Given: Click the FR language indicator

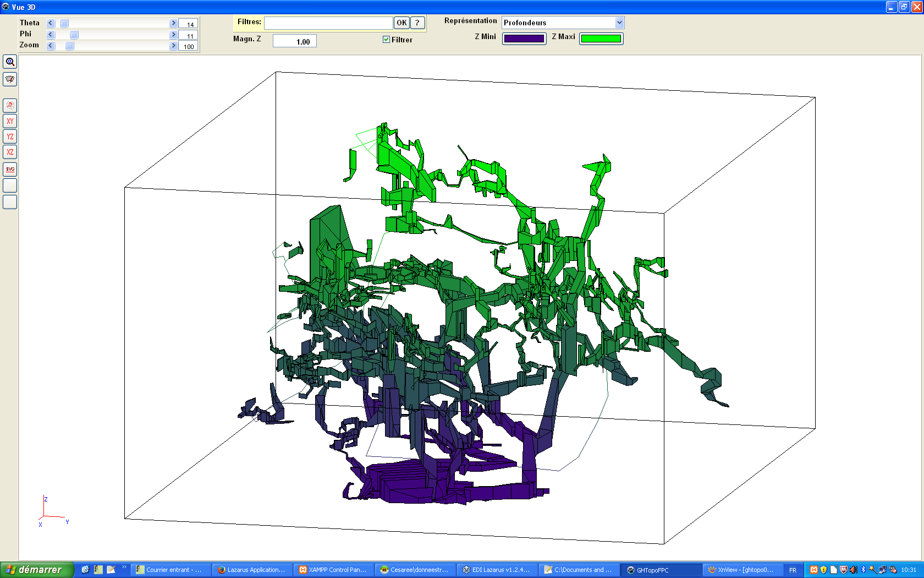Looking at the screenshot, I should 793,570.
